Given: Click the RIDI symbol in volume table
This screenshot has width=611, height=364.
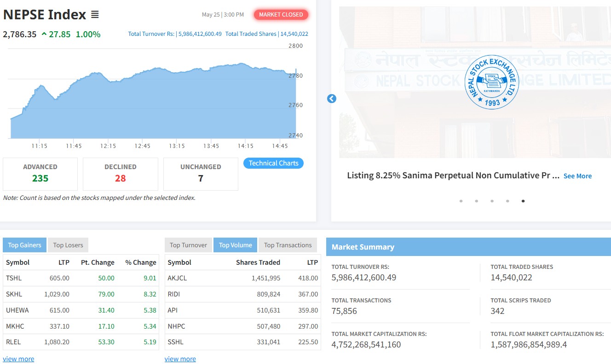Looking at the screenshot, I should pos(174,294).
